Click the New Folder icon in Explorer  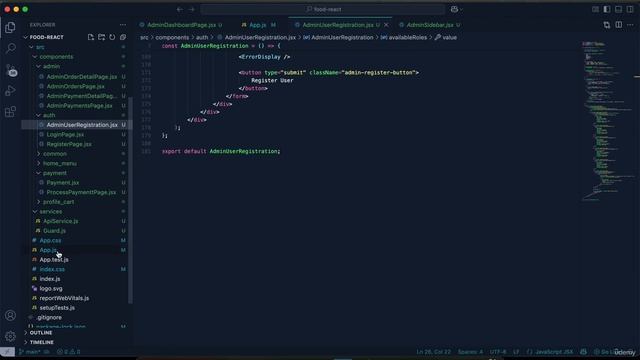coord(101,37)
